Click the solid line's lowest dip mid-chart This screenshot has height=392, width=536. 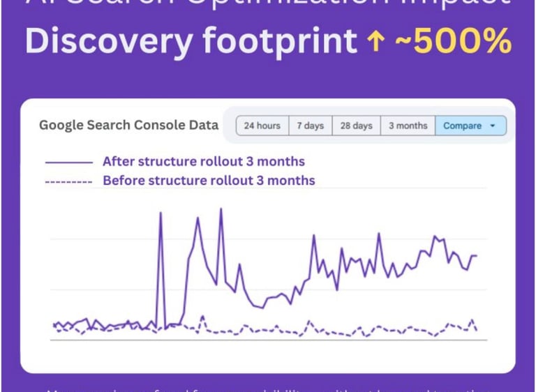[262, 308]
